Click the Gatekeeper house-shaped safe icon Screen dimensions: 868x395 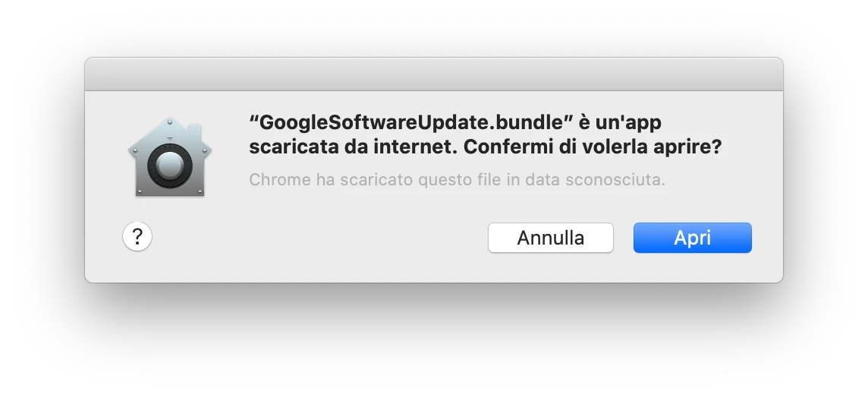tap(170, 156)
